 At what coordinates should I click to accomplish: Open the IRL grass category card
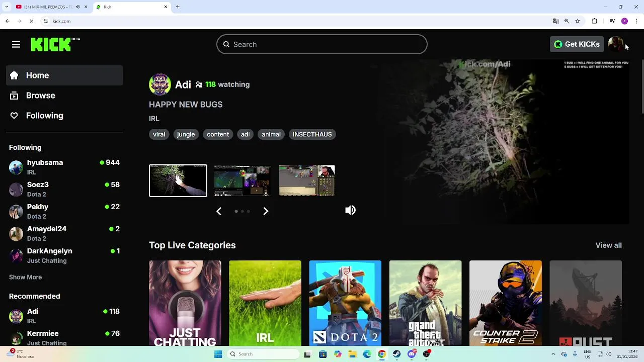pyautogui.click(x=265, y=303)
